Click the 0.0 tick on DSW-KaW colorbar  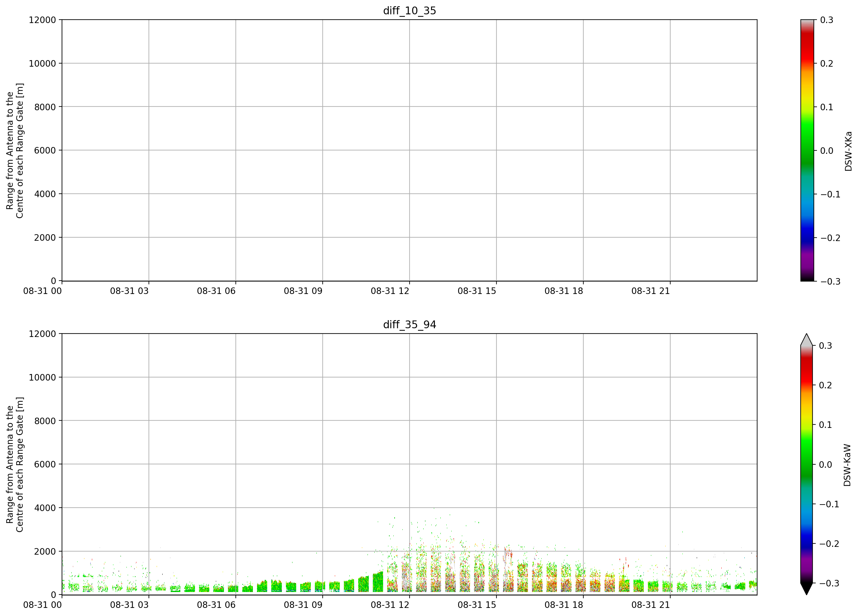[826, 465]
